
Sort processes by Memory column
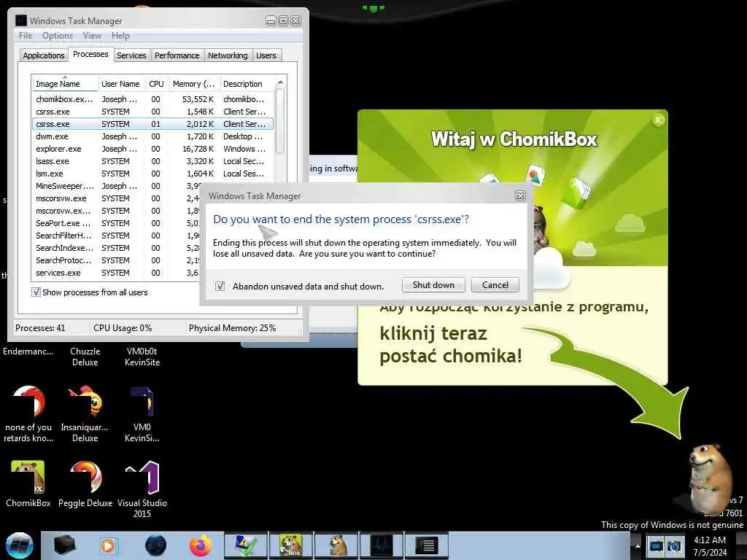pos(194,84)
